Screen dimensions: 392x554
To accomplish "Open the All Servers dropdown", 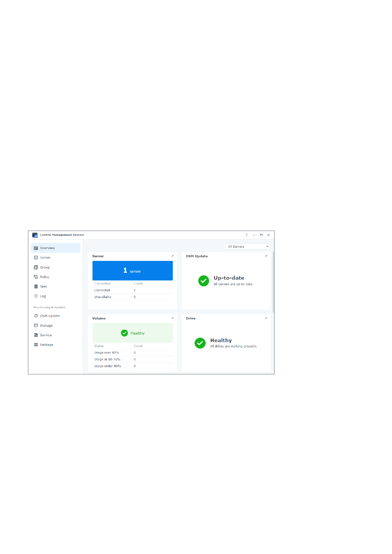I will click(x=248, y=246).
